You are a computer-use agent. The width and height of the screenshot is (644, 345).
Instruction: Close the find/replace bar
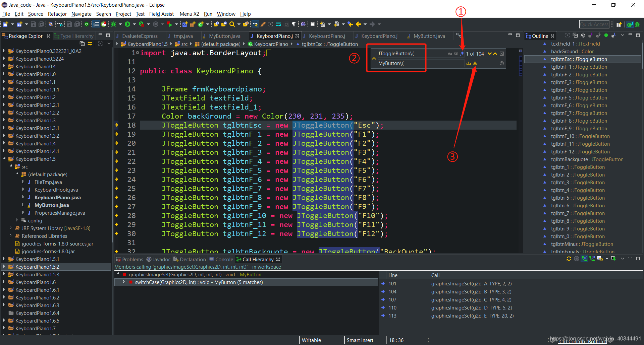502,54
